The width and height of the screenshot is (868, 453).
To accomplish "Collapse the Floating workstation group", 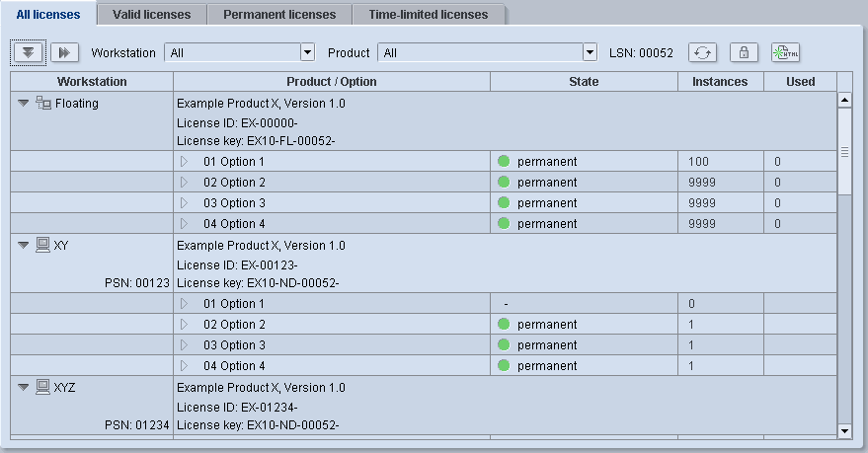I will pos(24,103).
